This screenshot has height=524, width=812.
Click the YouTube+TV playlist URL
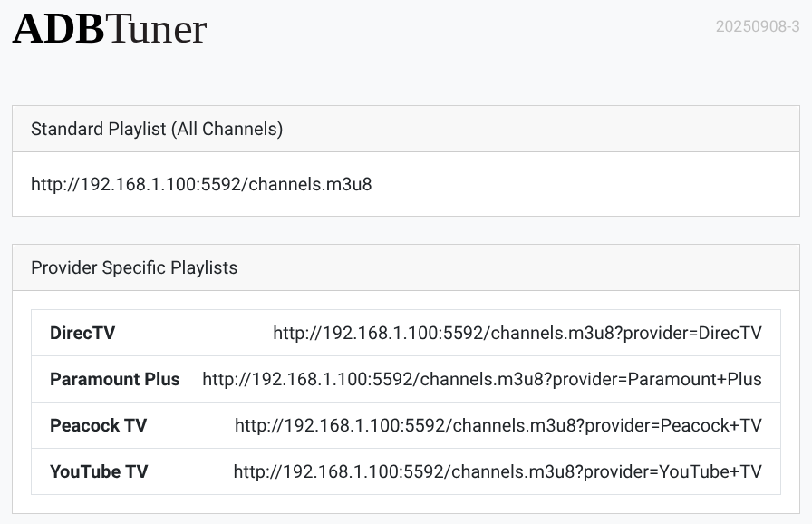coord(497,471)
